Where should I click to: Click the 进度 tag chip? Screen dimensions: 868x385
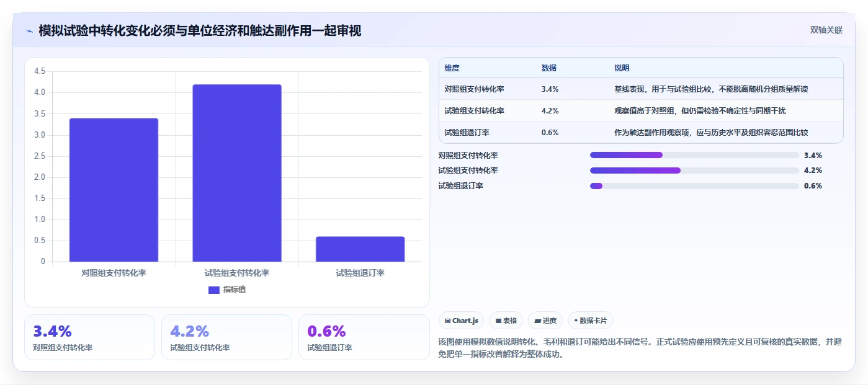pos(545,321)
